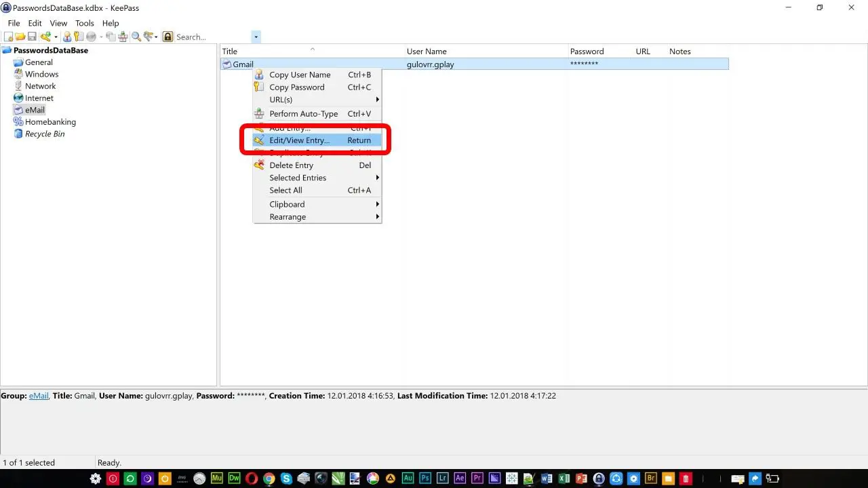Expand the quick search box dropdown arrow
Image resolution: width=868 pixels, height=488 pixels.
pyautogui.click(x=256, y=37)
